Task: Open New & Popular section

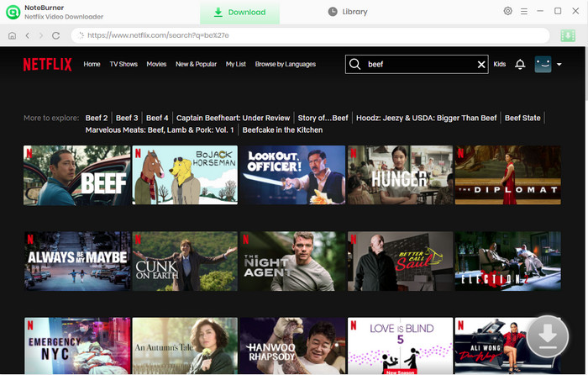Action: 196,64
